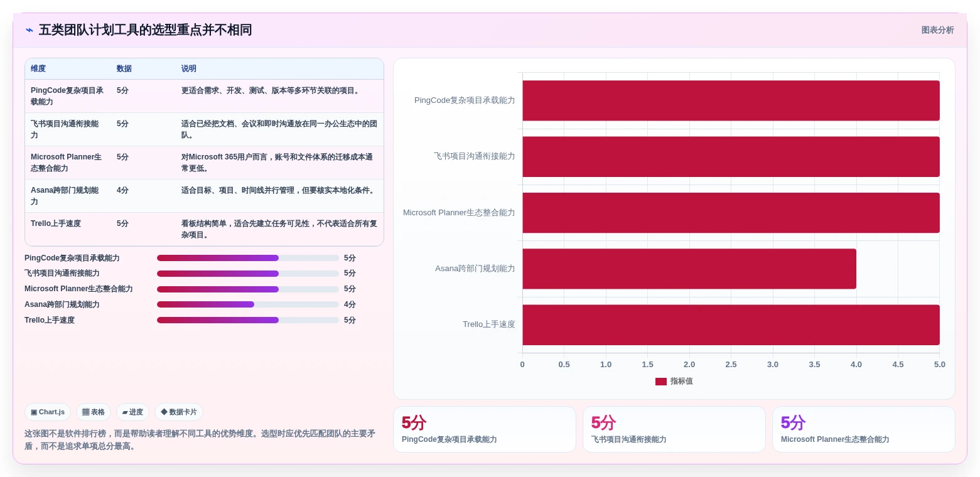Click the Chart.js tag chip
This screenshot has height=477, width=980.
(x=48, y=412)
